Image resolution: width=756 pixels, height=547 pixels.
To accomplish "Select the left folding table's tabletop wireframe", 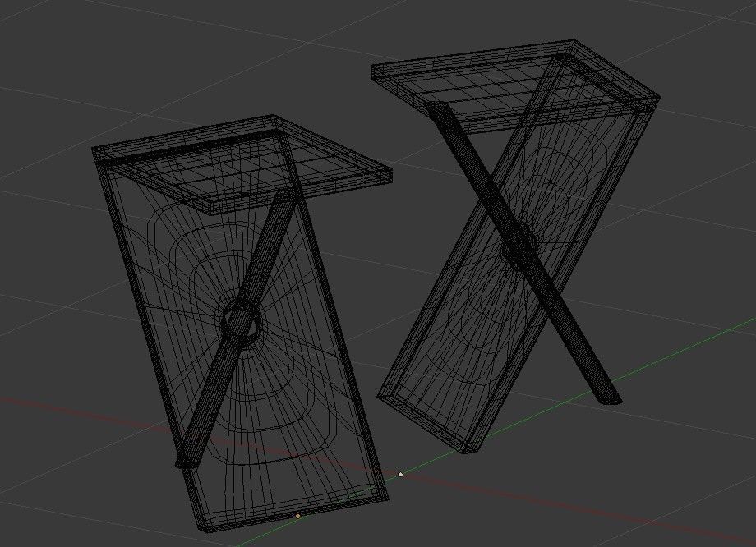I will click(x=241, y=164).
